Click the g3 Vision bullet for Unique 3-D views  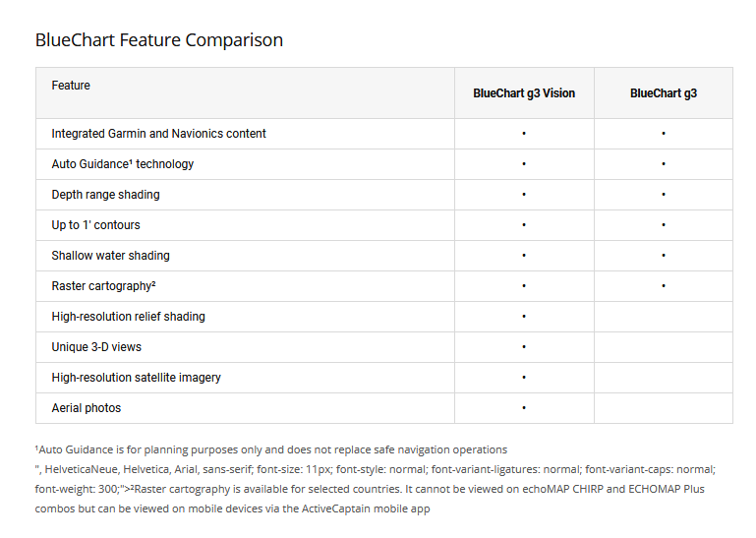[x=524, y=346]
